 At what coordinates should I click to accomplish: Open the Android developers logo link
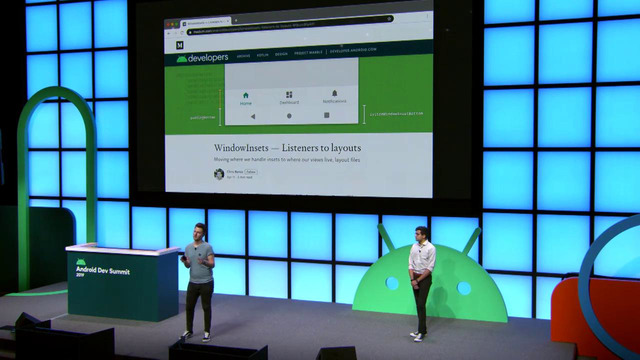pos(202,58)
